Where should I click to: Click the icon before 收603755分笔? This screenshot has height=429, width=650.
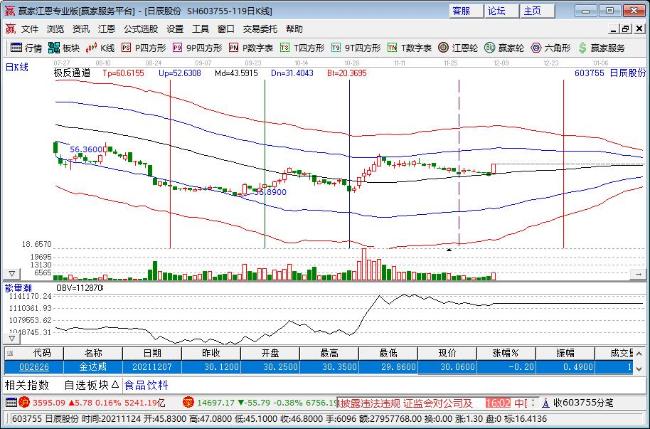click(546, 402)
